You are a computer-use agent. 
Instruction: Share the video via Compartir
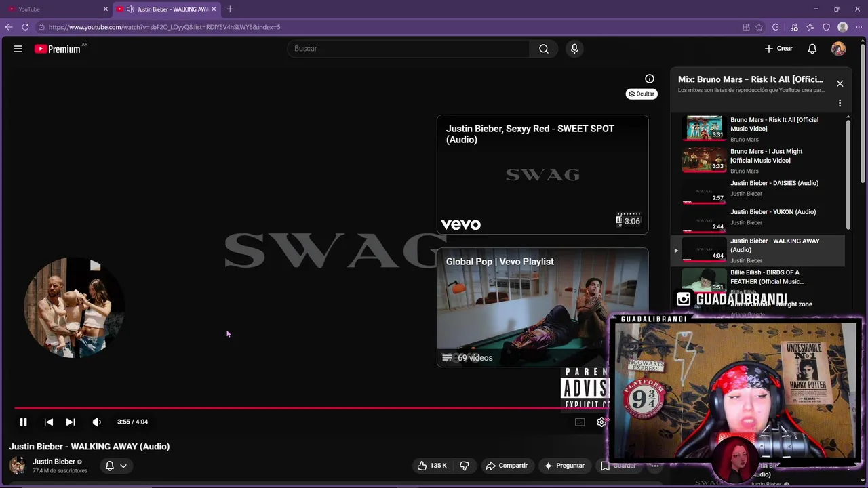tap(507, 466)
